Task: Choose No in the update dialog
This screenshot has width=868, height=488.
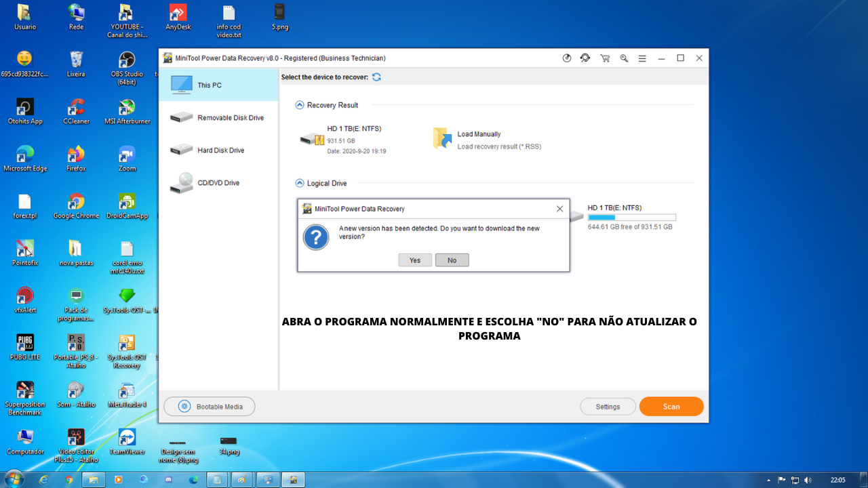Action: click(x=452, y=260)
